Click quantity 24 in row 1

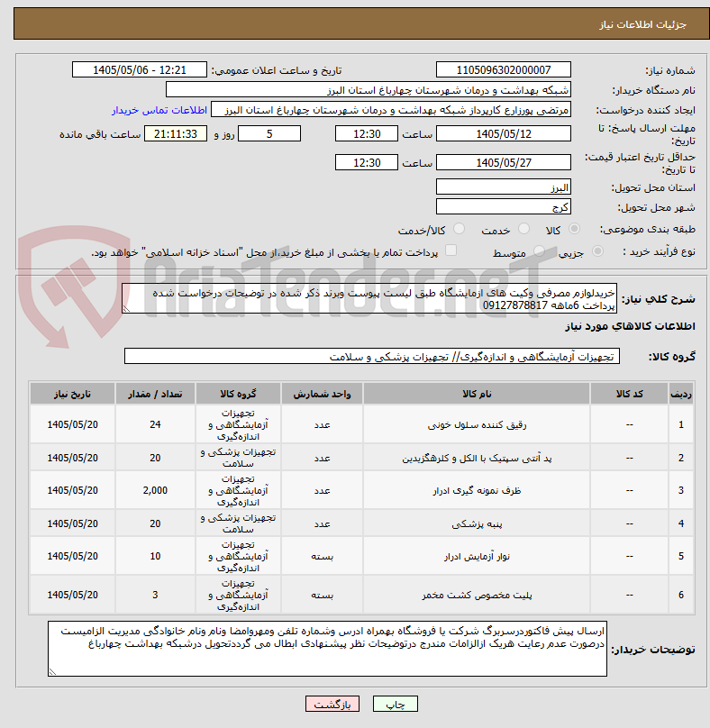pyautogui.click(x=155, y=424)
